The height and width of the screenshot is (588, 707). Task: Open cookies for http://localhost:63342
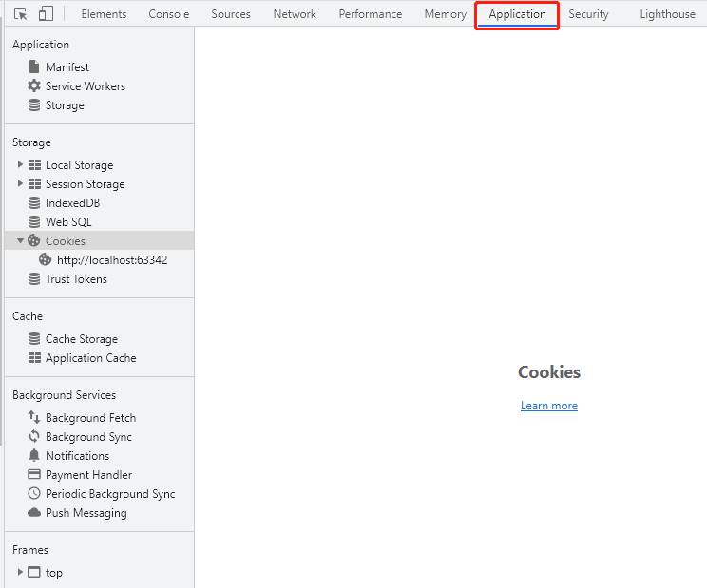tap(112, 260)
